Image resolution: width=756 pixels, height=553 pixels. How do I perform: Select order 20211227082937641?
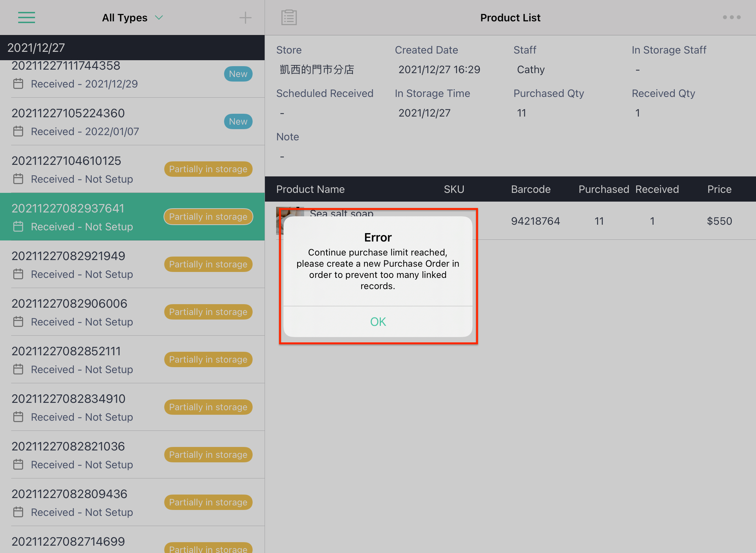[x=132, y=217]
